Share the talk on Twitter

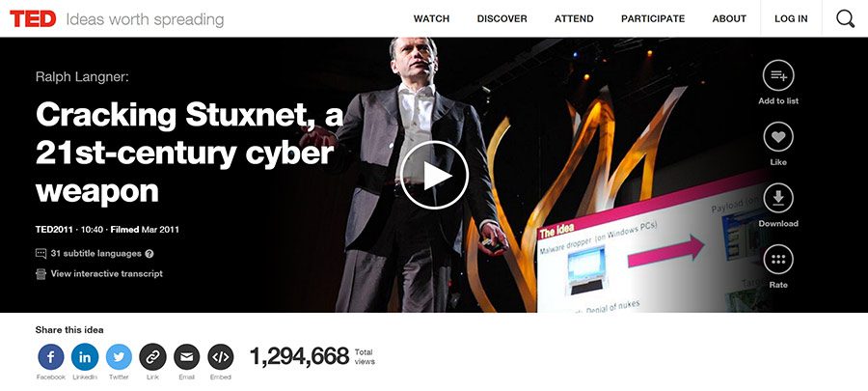coord(119,357)
